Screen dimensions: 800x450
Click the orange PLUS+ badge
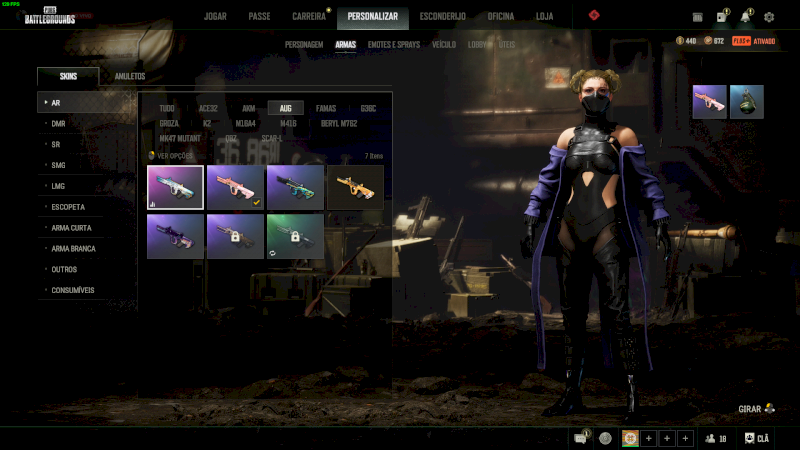tap(741, 41)
